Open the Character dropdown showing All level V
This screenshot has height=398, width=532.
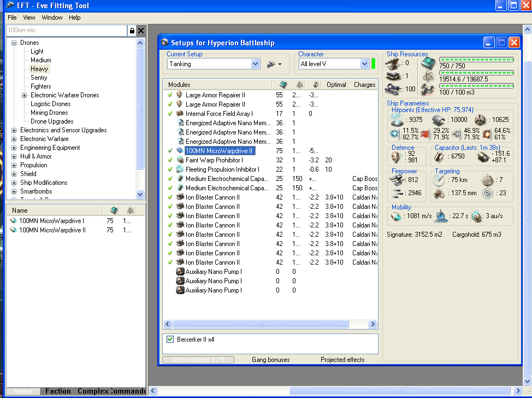[x=364, y=64]
